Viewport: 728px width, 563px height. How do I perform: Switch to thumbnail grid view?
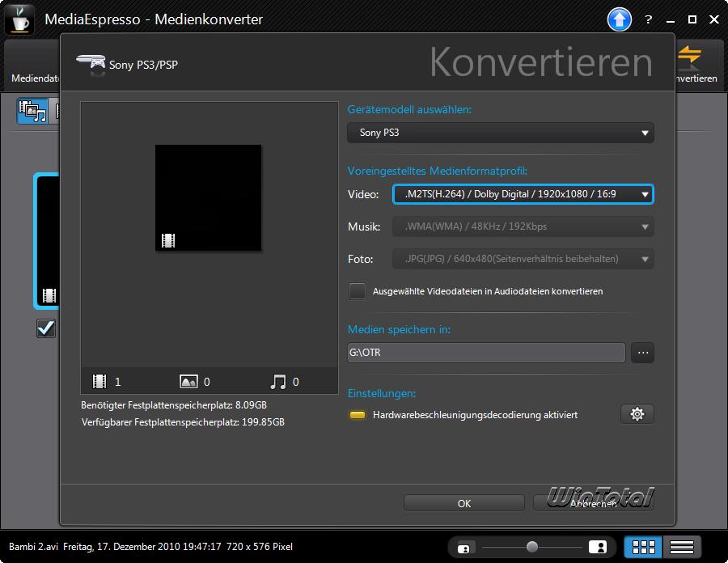(x=644, y=547)
